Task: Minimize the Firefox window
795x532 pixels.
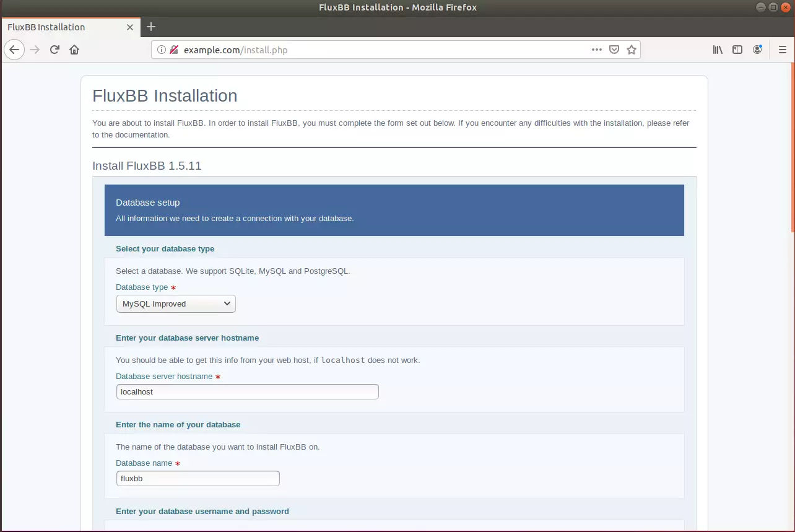Action: [761, 7]
